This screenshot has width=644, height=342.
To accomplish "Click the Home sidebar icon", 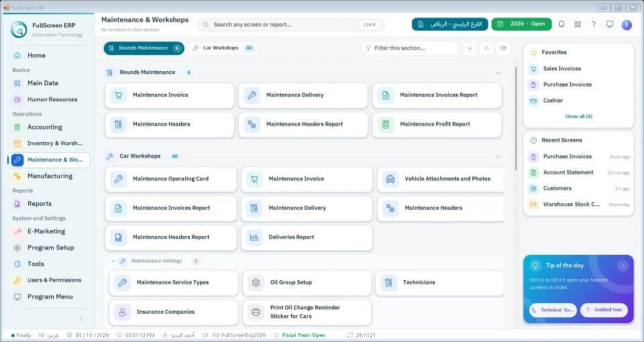I will point(17,56).
